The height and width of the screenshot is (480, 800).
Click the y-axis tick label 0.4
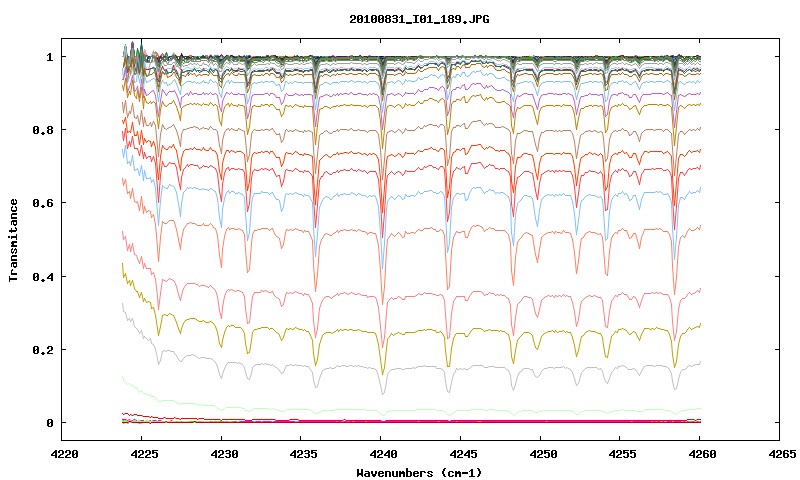tap(42, 276)
